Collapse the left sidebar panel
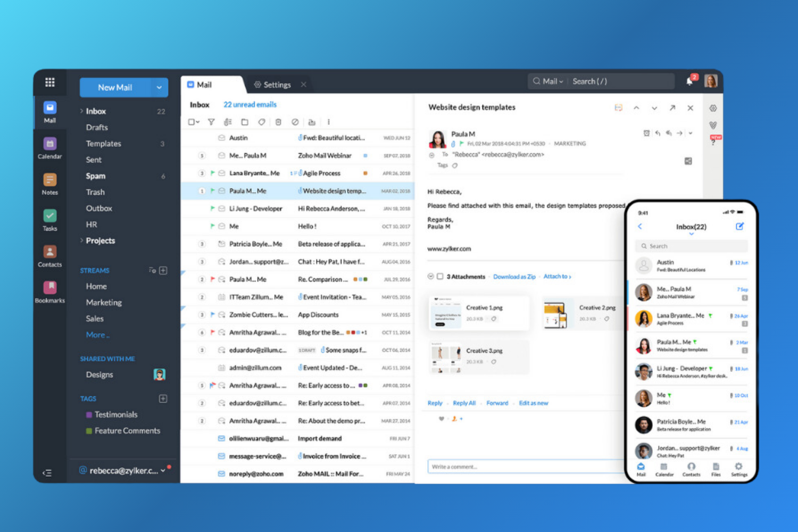Viewport: 798px width, 532px height. pyautogui.click(x=47, y=473)
